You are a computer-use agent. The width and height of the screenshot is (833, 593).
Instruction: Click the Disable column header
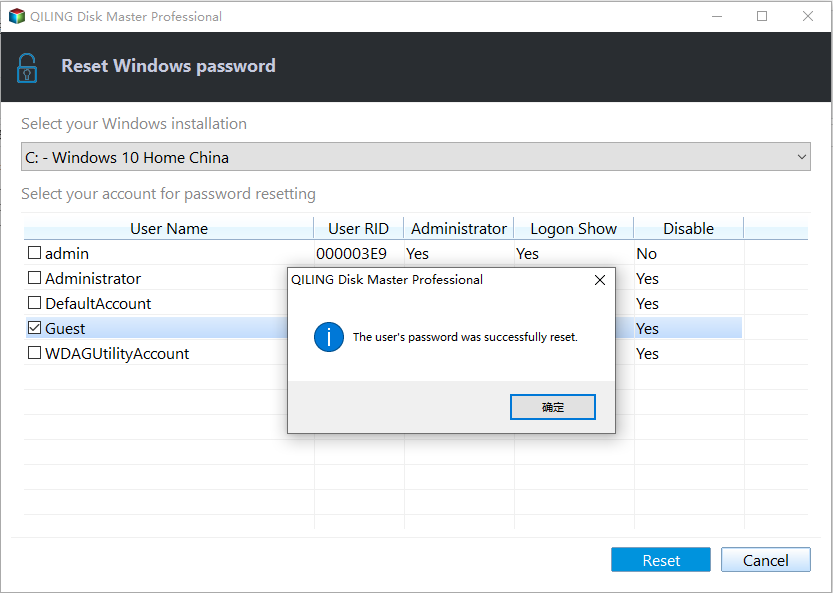(x=688, y=228)
